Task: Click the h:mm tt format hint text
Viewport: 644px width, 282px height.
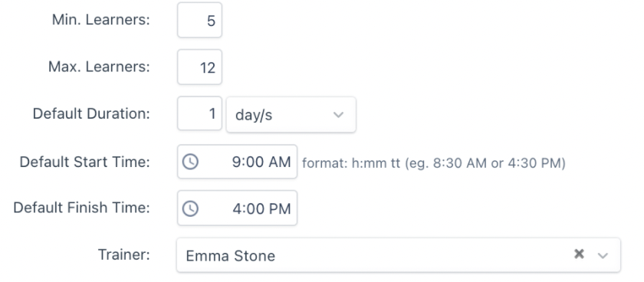Action: coord(434,163)
